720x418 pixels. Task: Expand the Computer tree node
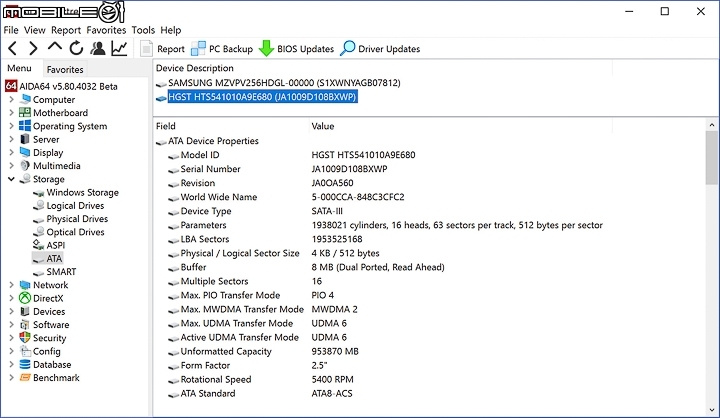point(11,100)
